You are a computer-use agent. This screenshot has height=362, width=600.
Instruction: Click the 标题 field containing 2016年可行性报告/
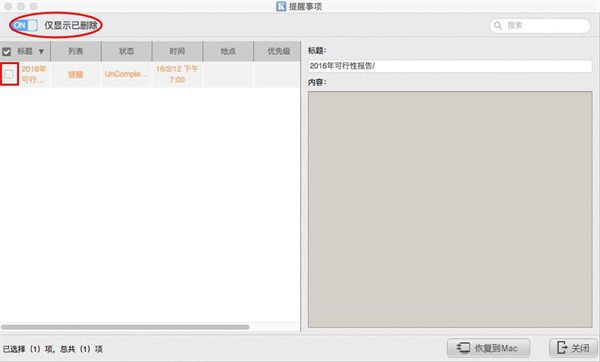[450, 66]
